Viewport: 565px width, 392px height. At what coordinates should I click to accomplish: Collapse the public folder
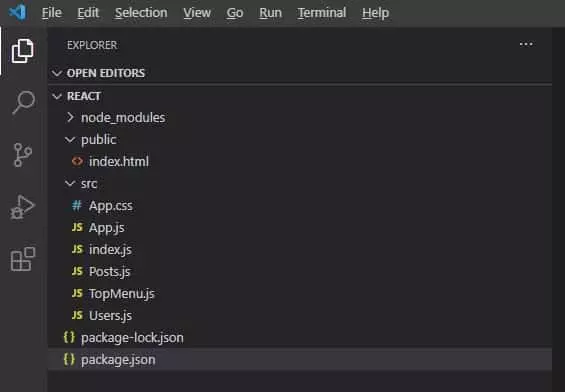tap(70, 139)
